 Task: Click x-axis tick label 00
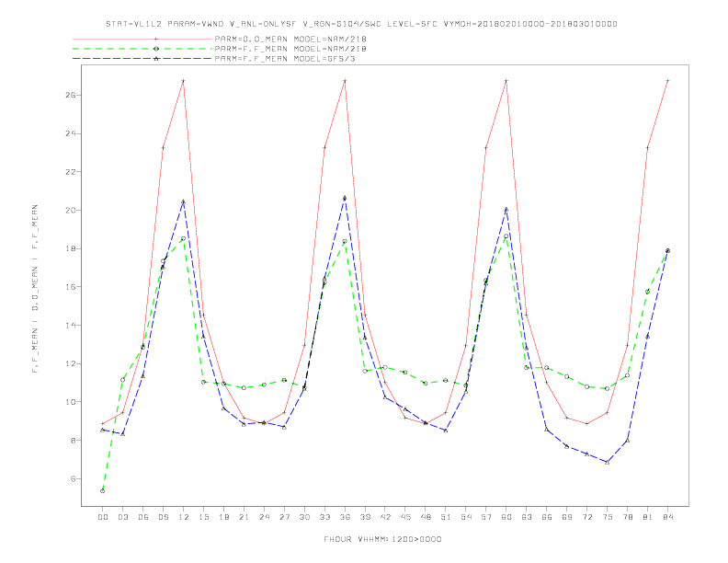click(x=103, y=517)
